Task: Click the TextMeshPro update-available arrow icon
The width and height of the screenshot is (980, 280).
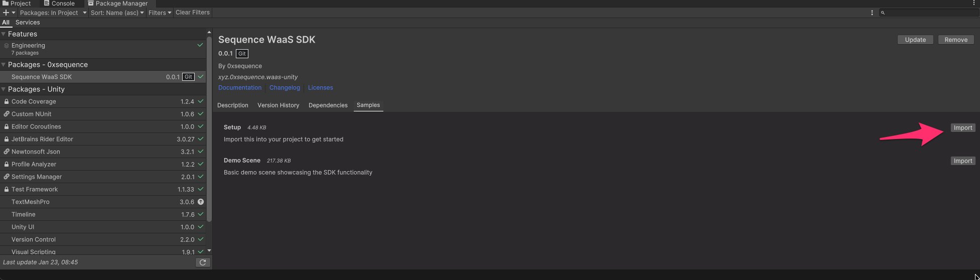Action: 201,202
